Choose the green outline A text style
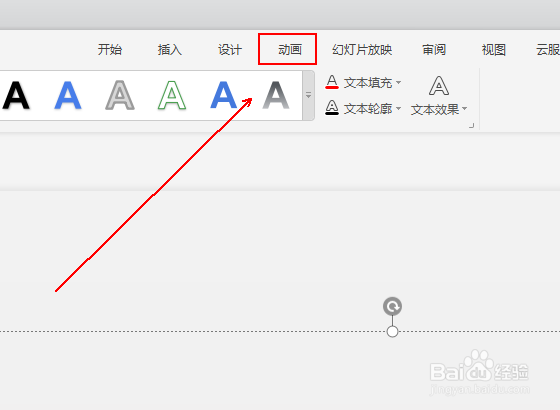Viewport: 560px width, 410px height. coord(172,95)
